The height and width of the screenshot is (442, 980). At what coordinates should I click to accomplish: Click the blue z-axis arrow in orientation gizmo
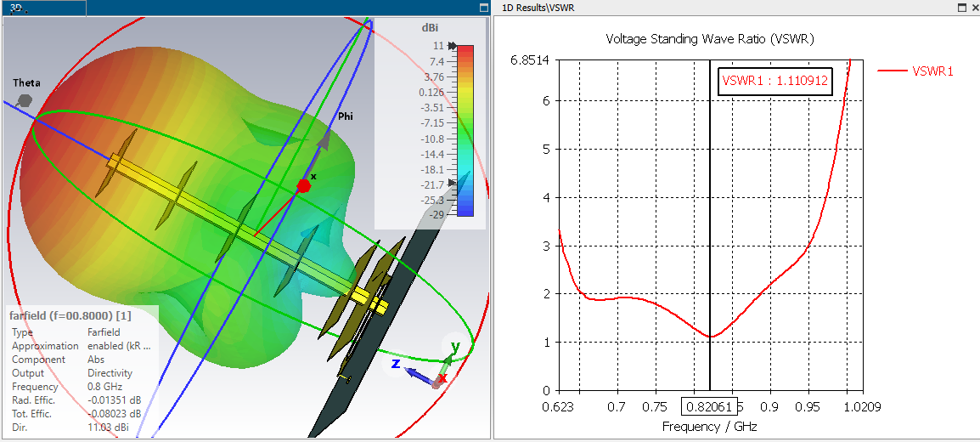coord(418,375)
